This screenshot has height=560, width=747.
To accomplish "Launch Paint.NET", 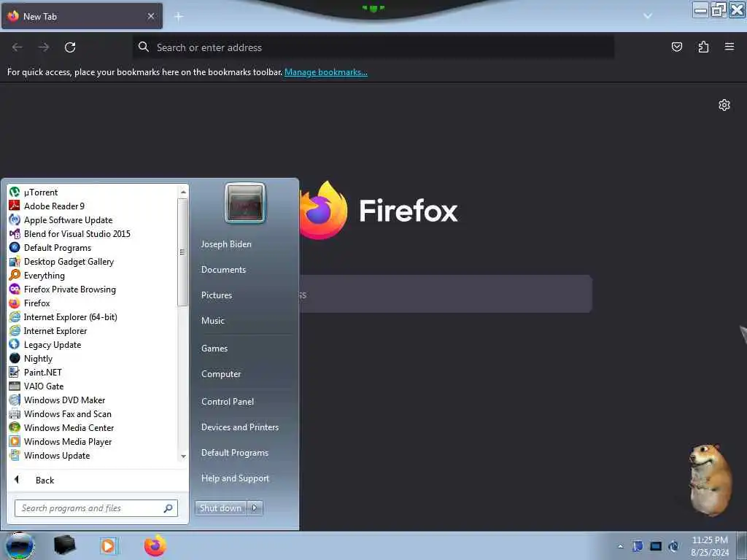I will [92, 372].
